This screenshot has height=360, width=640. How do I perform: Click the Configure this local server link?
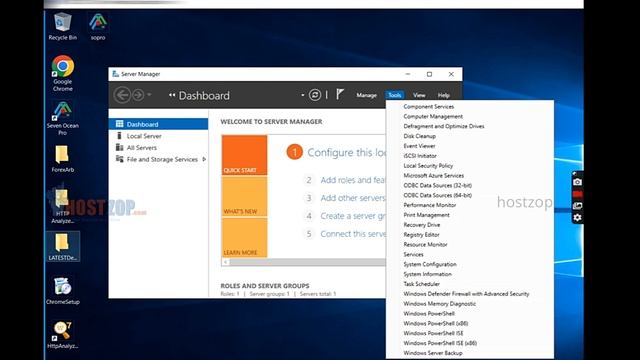(x=346, y=152)
